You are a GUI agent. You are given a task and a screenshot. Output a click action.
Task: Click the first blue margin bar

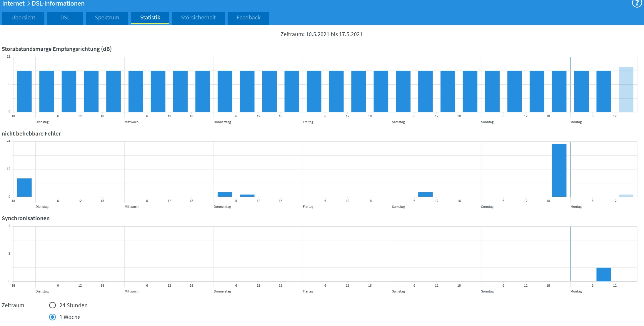(x=24, y=91)
